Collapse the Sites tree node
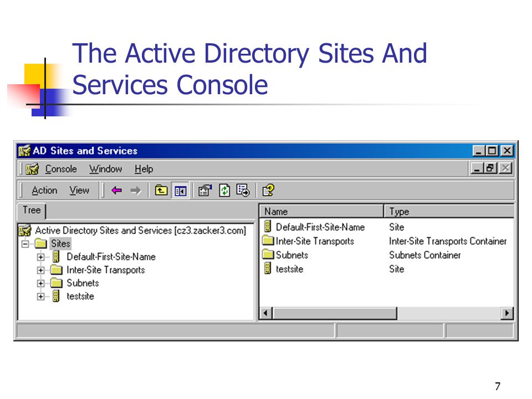Viewport: 532px width, 399px height. 25,244
